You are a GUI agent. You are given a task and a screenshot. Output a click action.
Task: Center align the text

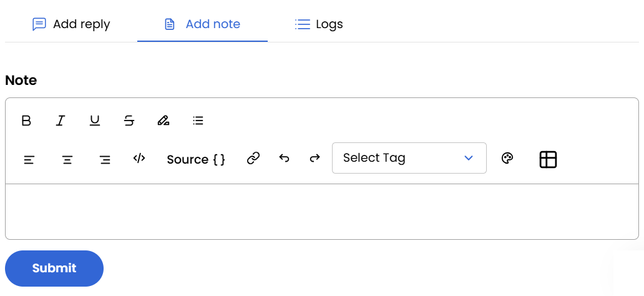(x=67, y=159)
